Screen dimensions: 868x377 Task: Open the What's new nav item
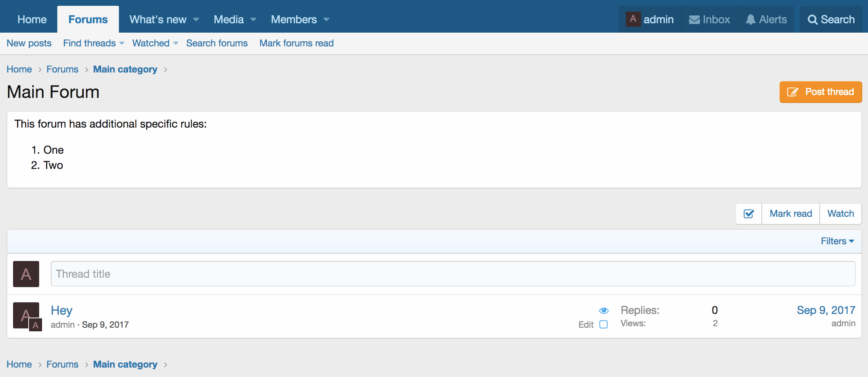pyautogui.click(x=158, y=20)
